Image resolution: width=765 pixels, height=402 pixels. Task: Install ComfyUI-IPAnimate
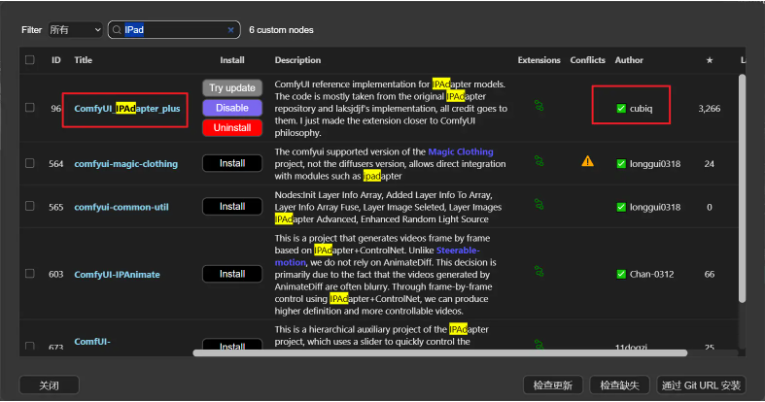[x=232, y=274]
